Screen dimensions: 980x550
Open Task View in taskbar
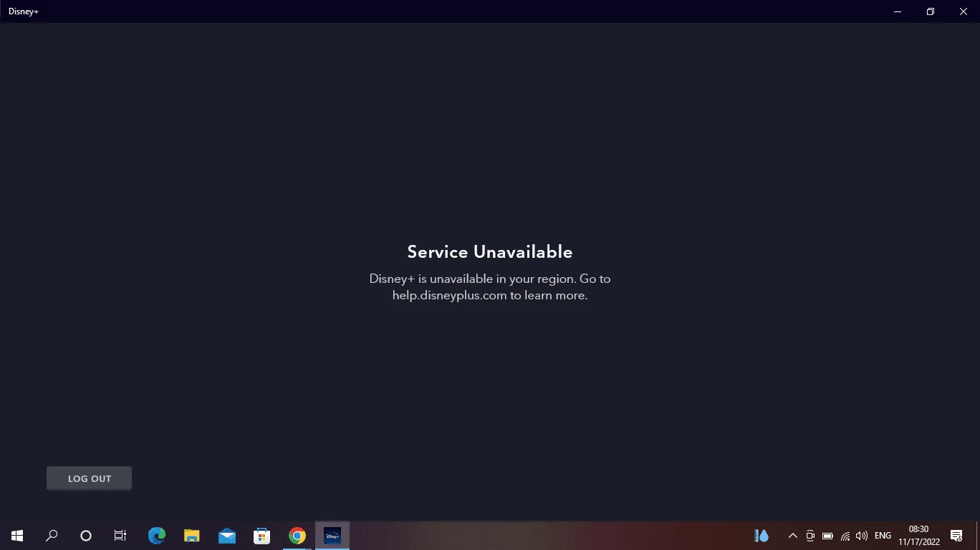click(x=120, y=536)
